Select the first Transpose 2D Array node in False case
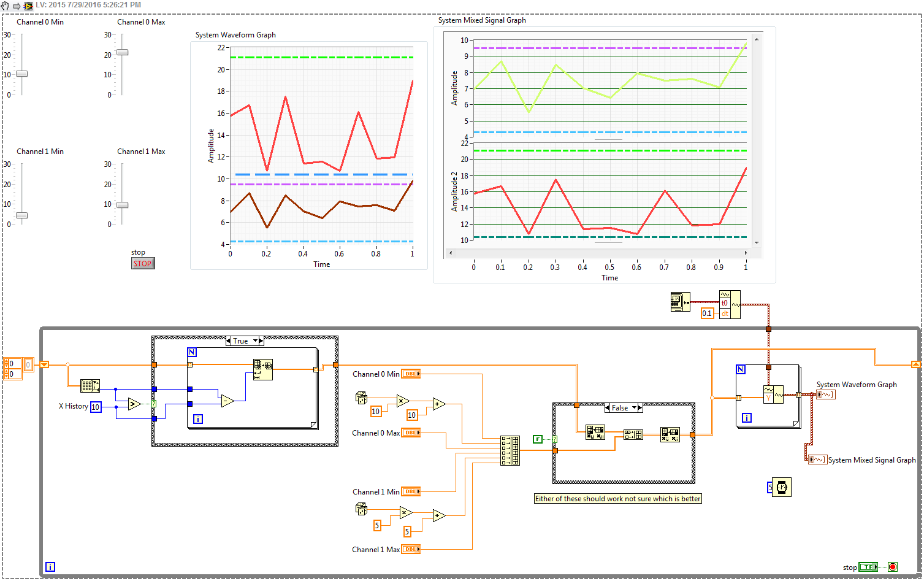 [595, 433]
